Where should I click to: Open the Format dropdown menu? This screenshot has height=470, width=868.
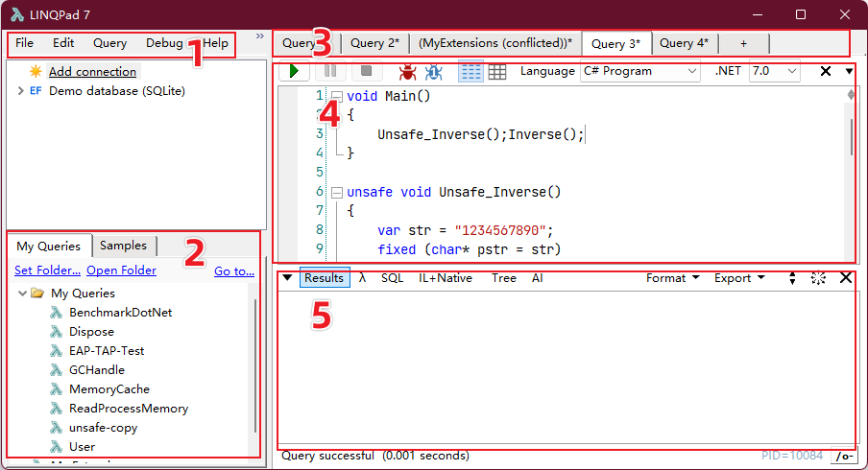click(x=672, y=278)
